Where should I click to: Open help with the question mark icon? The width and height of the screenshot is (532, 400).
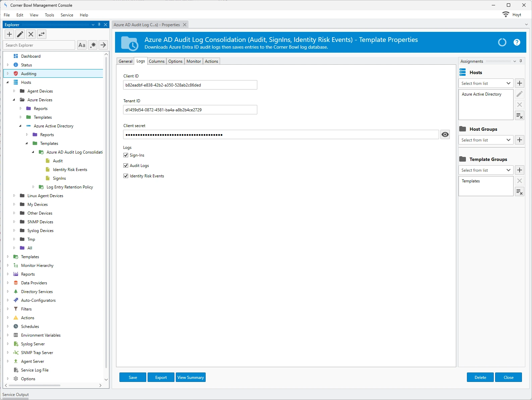[x=517, y=42]
